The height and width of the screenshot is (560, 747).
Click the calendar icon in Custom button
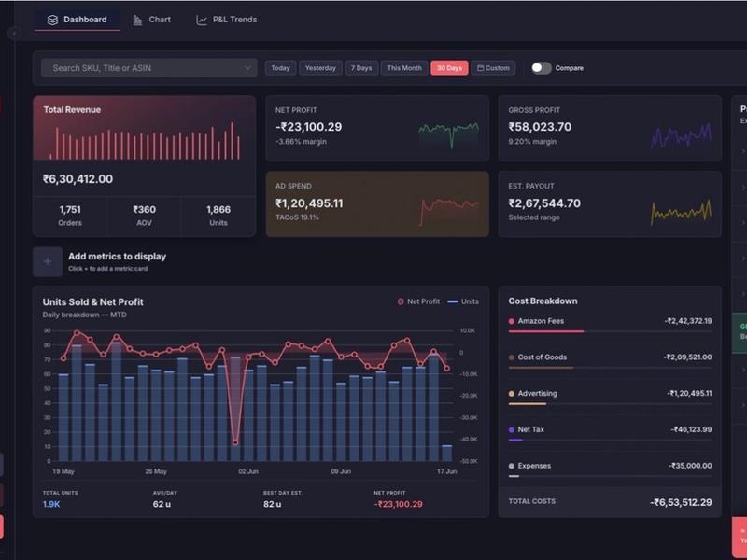480,68
